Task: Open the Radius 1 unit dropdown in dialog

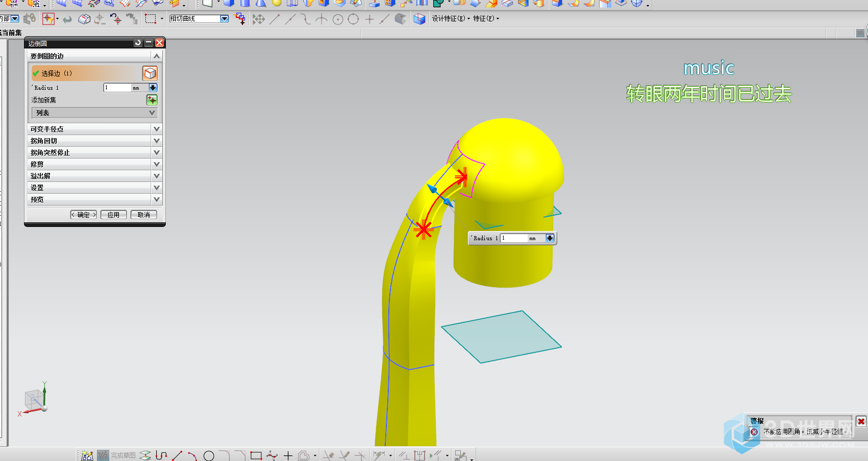Action: pyautogui.click(x=153, y=88)
